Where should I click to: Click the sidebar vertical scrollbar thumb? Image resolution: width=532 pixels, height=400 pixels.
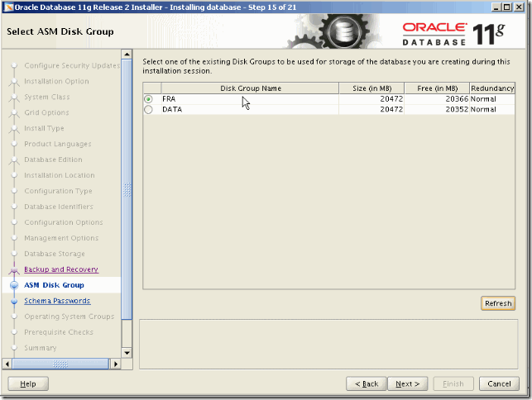(x=127, y=189)
